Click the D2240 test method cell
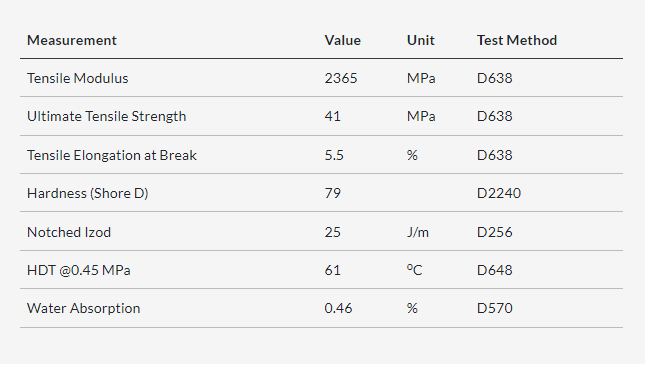The width and height of the screenshot is (648, 369). 499,193
